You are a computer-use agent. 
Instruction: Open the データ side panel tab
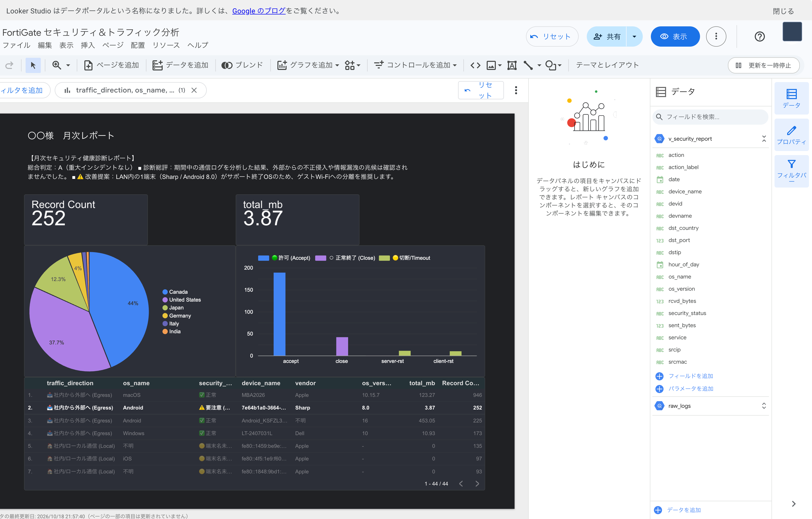[x=791, y=99]
